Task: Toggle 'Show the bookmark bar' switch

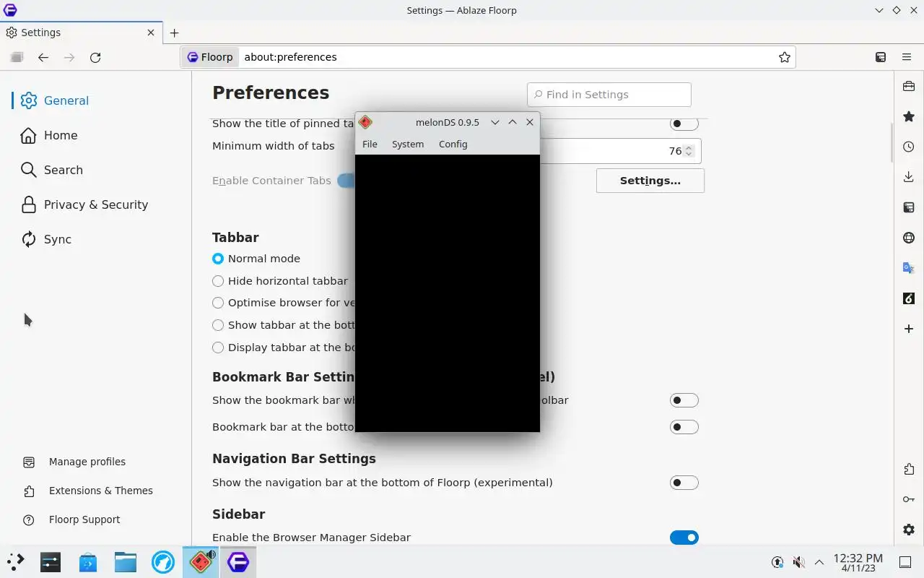Action: (684, 400)
